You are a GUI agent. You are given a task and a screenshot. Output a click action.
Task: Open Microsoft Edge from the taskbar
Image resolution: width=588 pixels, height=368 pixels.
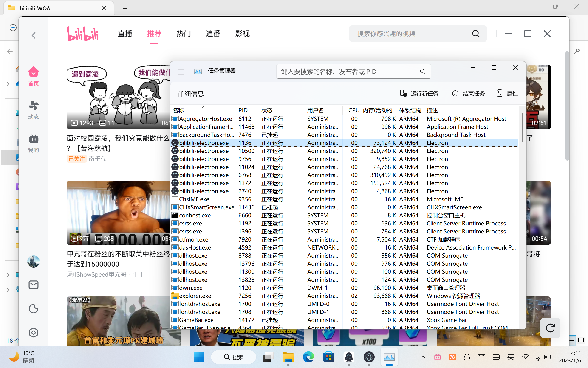[308, 357]
